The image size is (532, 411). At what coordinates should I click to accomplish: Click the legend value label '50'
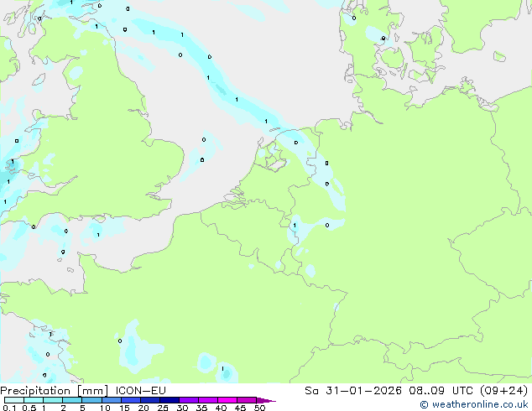click(x=259, y=408)
